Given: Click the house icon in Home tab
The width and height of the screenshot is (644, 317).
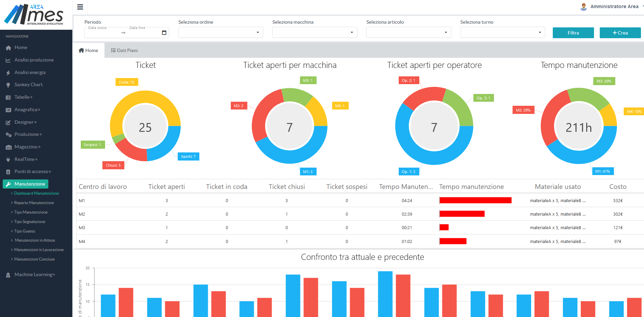Looking at the screenshot, I should pos(81,50).
